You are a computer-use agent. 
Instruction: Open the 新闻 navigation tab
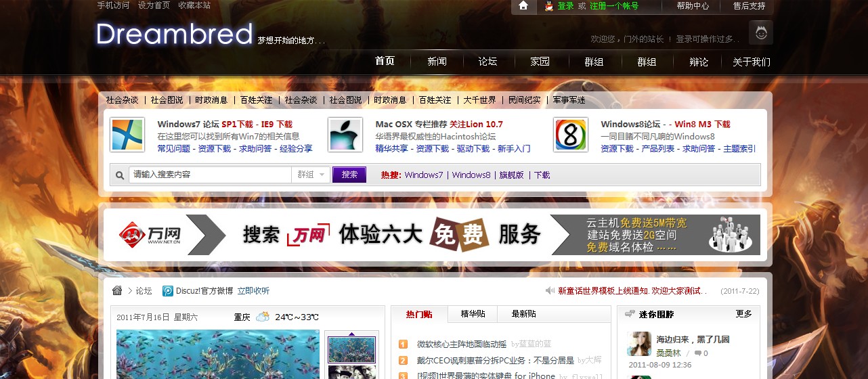[x=437, y=62]
